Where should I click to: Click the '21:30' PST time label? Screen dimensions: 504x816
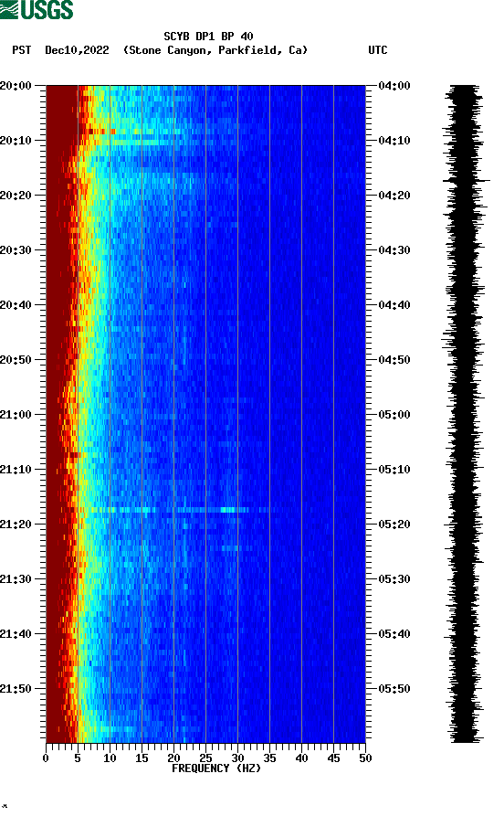[x=16, y=579]
